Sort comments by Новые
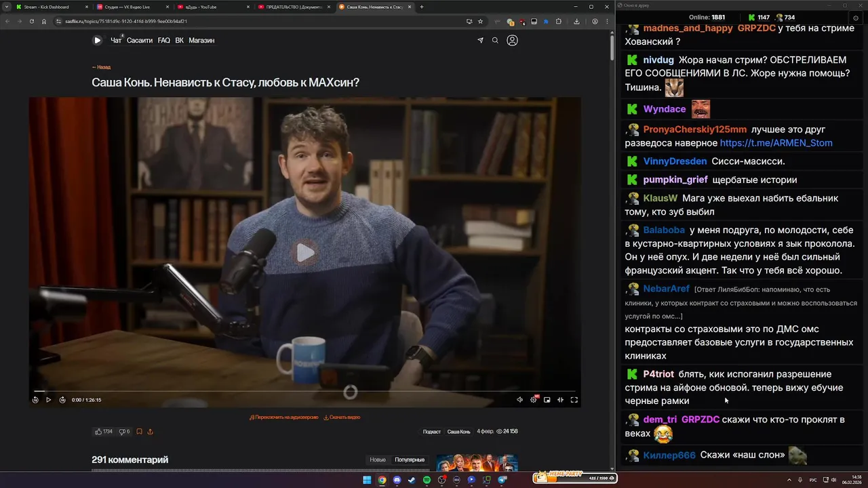The width and height of the screenshot is (868, 488). point(378,460)
